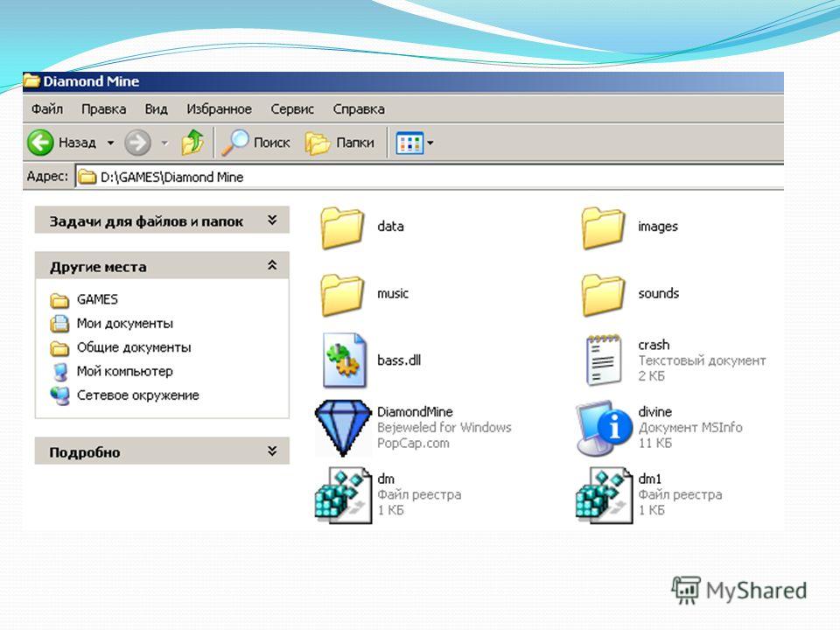
Task: Toggle the Folders pane icon
Action: pos(317,143)
